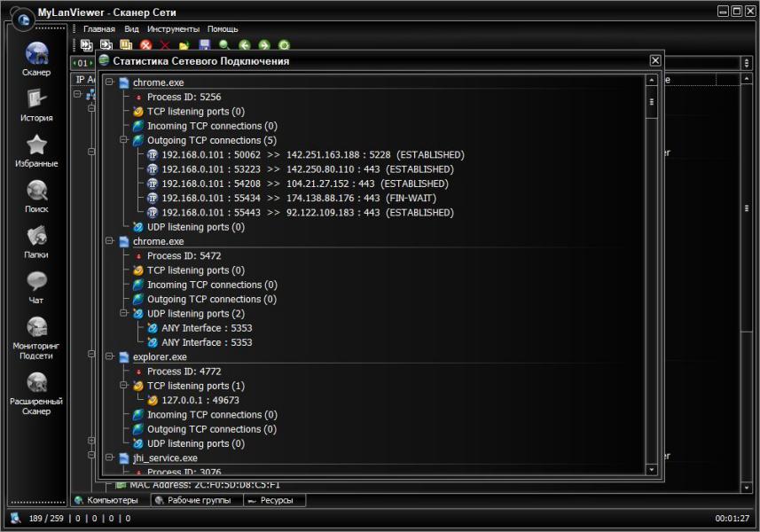Go to Избранные (favorites) in the sidebar
The height and width of the screenshot is (532, 760).
pos(36,150)
